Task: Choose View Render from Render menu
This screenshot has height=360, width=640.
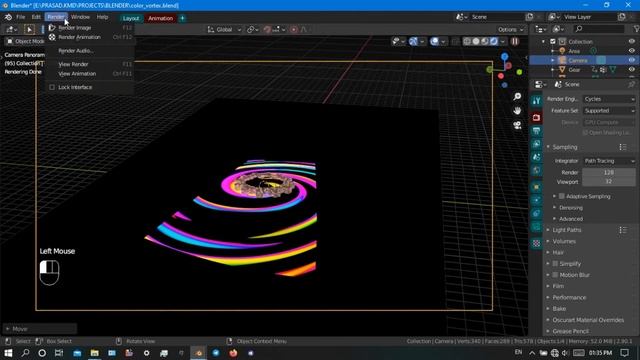Action: click(x=90, y=64)
